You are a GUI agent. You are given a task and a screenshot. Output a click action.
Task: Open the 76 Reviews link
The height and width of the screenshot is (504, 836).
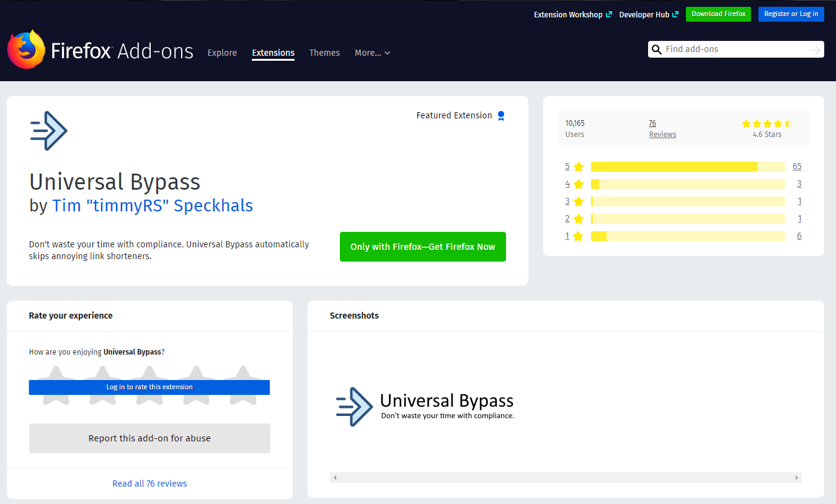point(662,129)
